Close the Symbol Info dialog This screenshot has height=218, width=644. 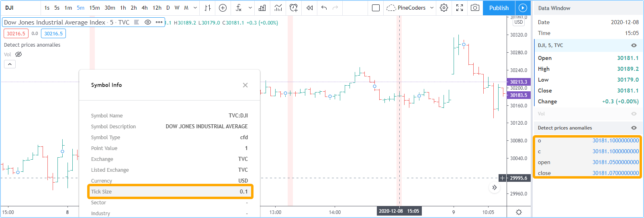click(245, 85)
